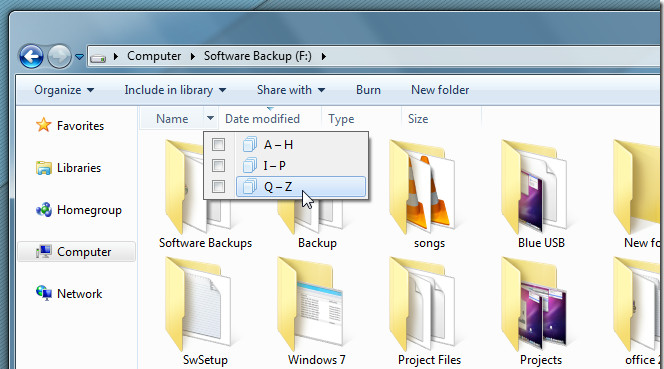The width and height of the screenshot is (664, 369).
Task: Click the Forward navigation arrow button
Action: [x=59, y=56]
